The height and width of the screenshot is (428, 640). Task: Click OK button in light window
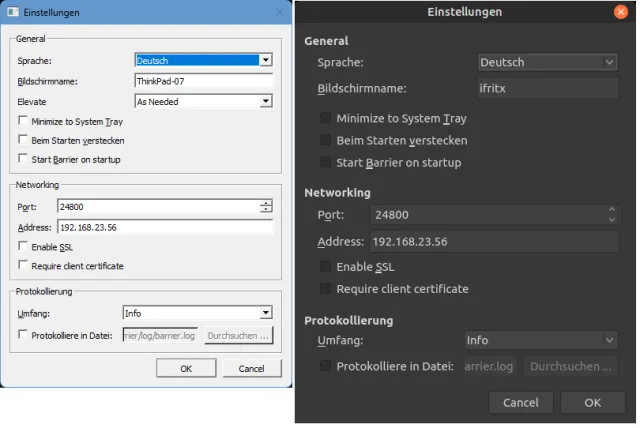[x=186, y=368]
